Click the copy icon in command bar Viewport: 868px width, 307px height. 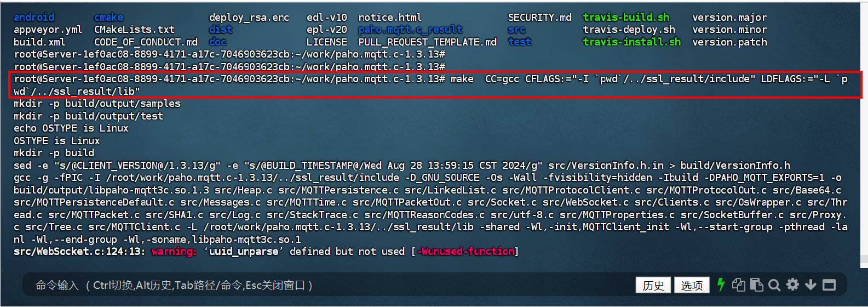[x=739, y=285]
